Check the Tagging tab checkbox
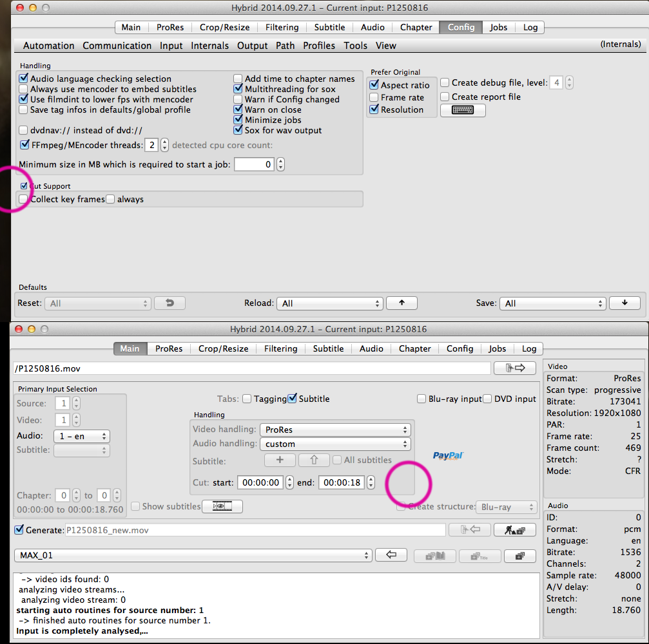This screenshot has width=649, height=644. [247, 399]
